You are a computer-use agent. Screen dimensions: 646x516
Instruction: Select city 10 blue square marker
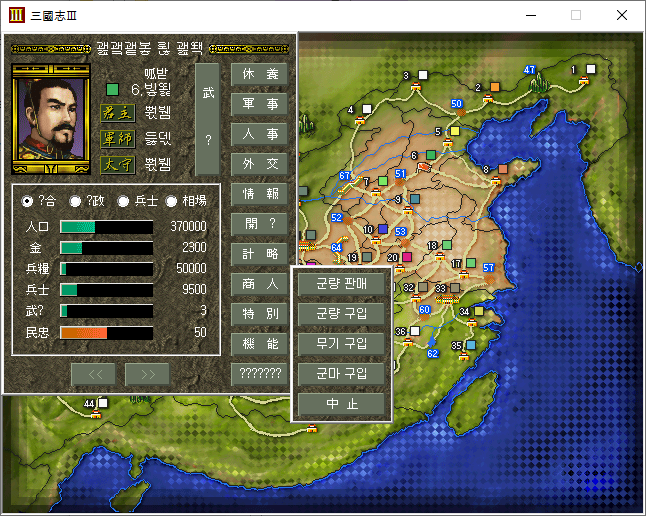tap(383, 229)
